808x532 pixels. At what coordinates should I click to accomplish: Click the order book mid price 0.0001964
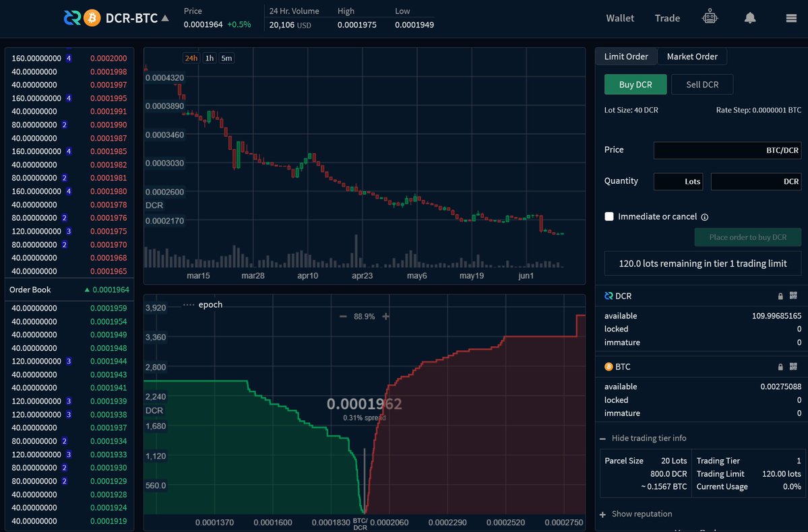[x=111, y=290]
